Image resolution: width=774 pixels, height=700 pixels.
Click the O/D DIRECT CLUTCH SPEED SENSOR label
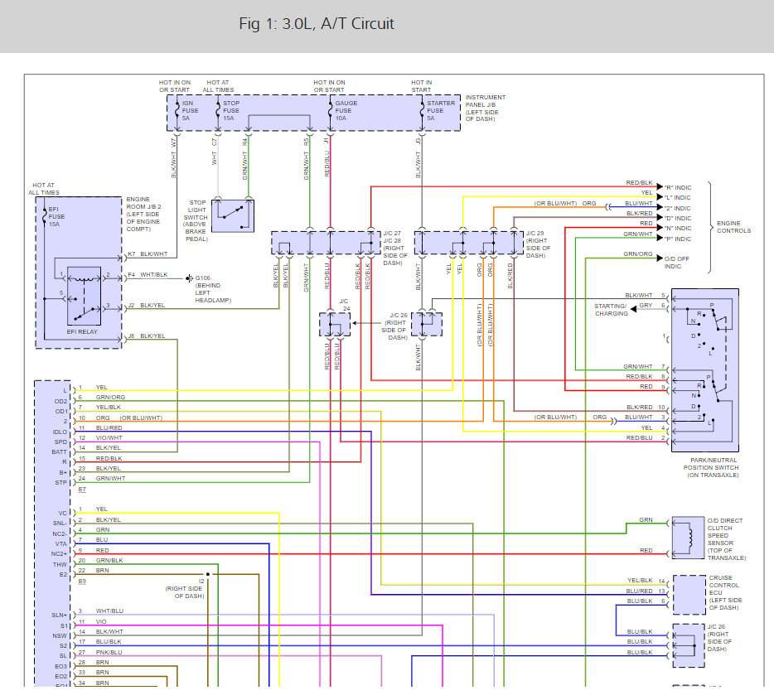point(727,539)
